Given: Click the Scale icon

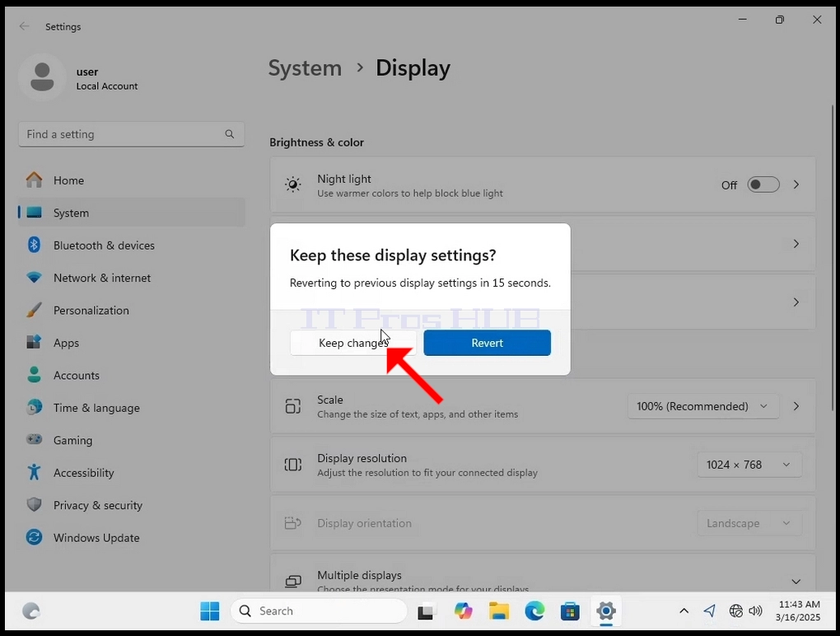Looking at the screenshot, I should point(293,406).
